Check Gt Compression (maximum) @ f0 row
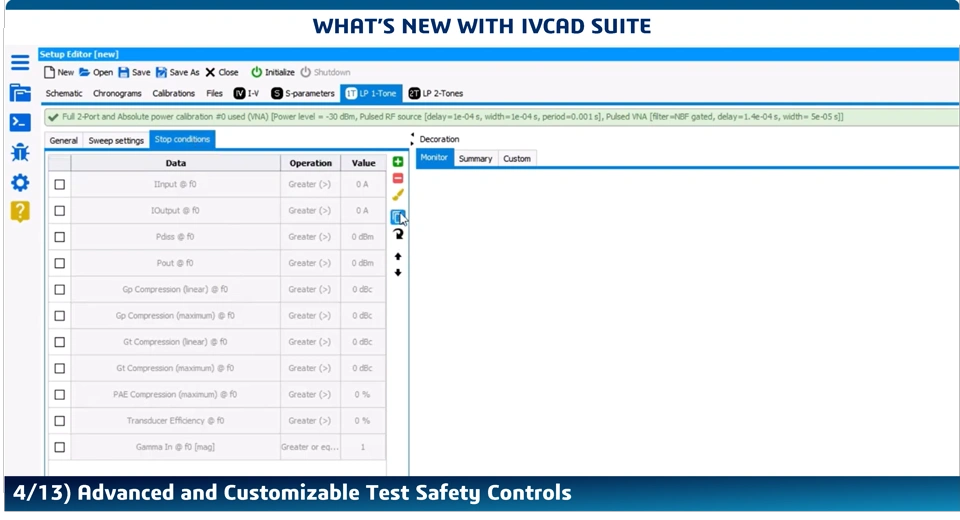 pos(59,369)
